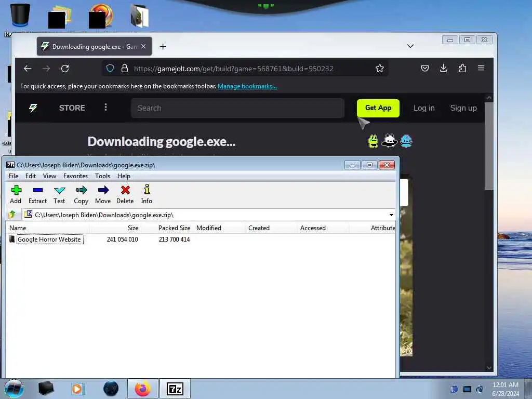The height and width of the screenshot is (399, 532).
Task: Click the Save to Pocket icon
Action: [425, 68]
